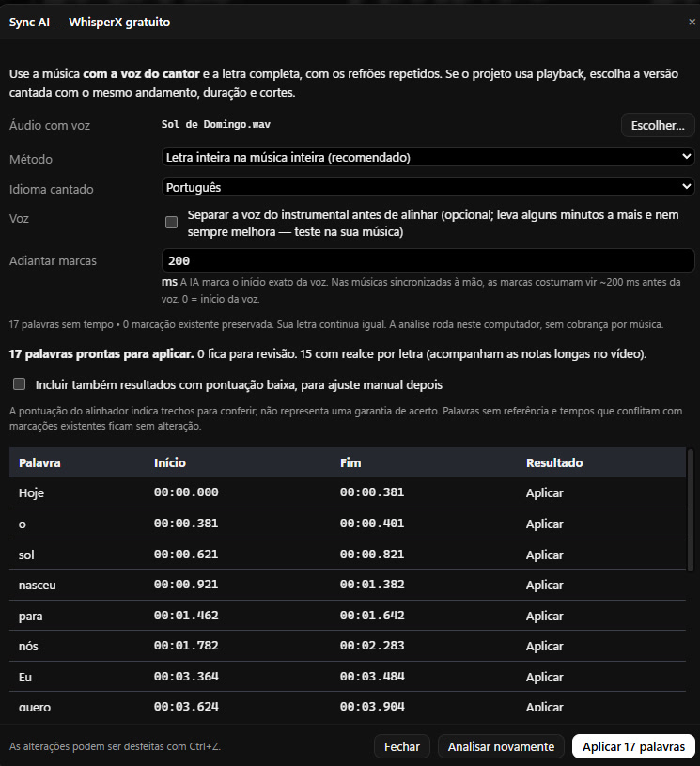The image size is (700, 766).
Task: Click the 'Resultado' column header
Action: click(x=554, y=462)
